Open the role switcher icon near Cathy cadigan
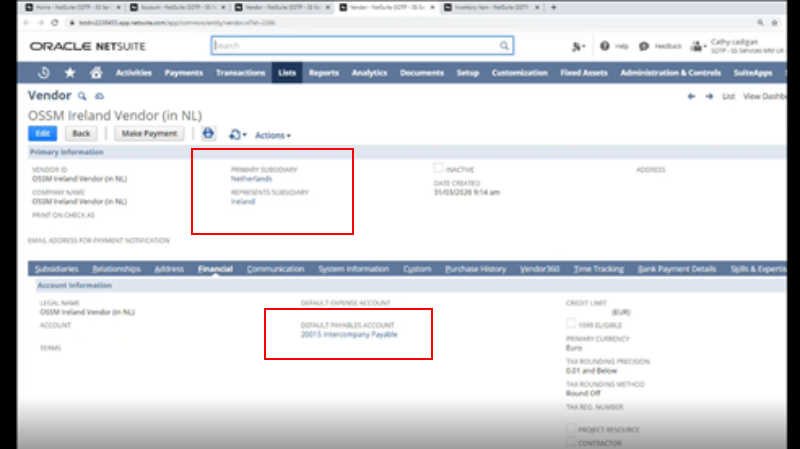The height and width of the screenshot is (449, 800). [x=697, y=46]
